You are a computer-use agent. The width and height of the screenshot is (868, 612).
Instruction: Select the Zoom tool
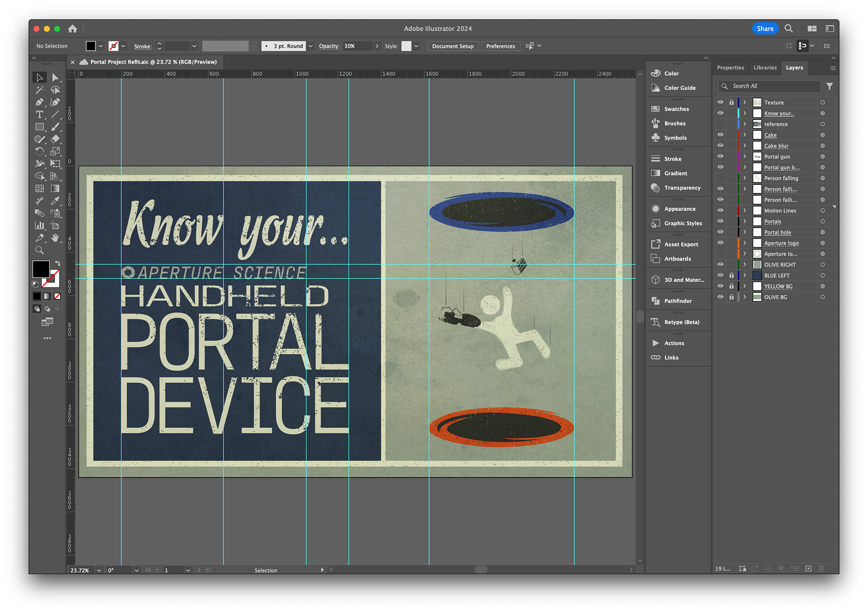pyautogui.click(x=40, y=250)
